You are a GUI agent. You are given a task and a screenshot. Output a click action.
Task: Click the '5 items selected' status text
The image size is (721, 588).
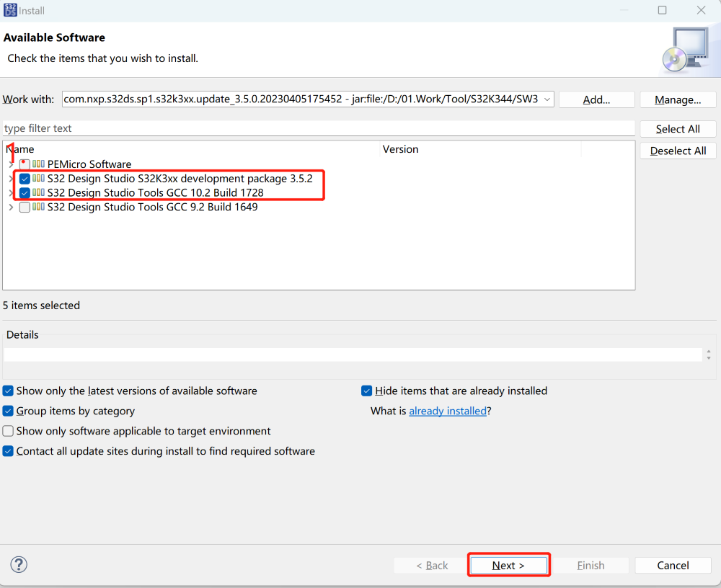click(41, 306)
